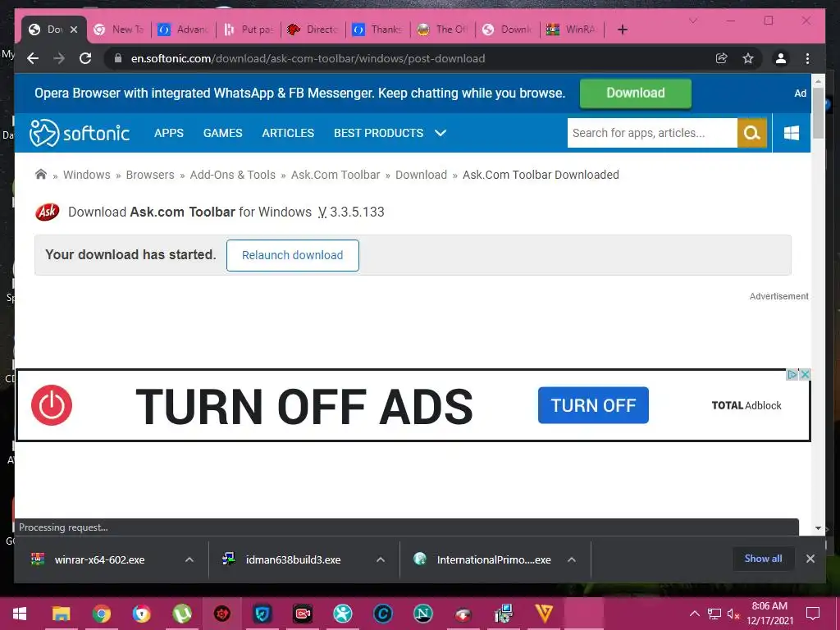This screenshot has height=630, width=840.
Task: Expand options for InternationalPrimo exe download
Action: 572,559
